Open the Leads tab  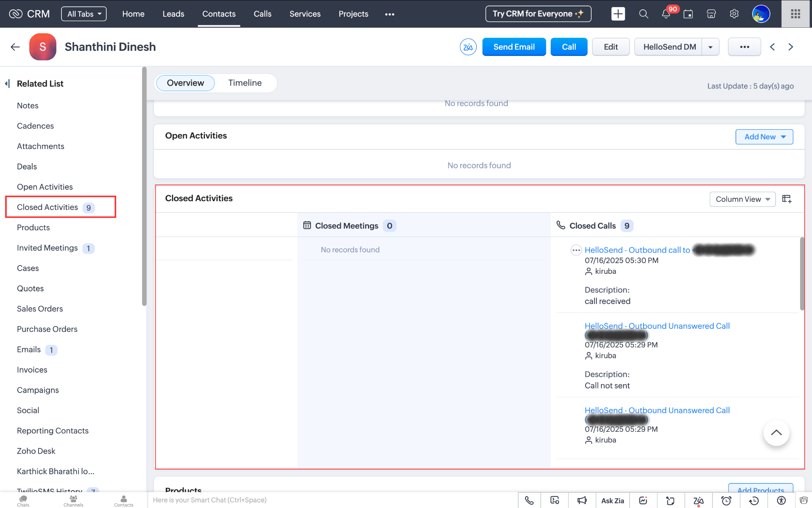pyautogui.click(x=173, y=14)
